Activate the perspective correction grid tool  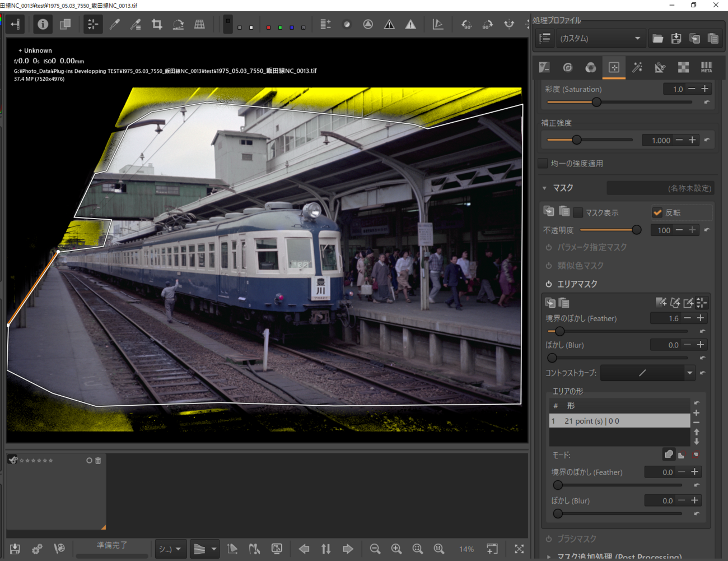coord(199,25)
